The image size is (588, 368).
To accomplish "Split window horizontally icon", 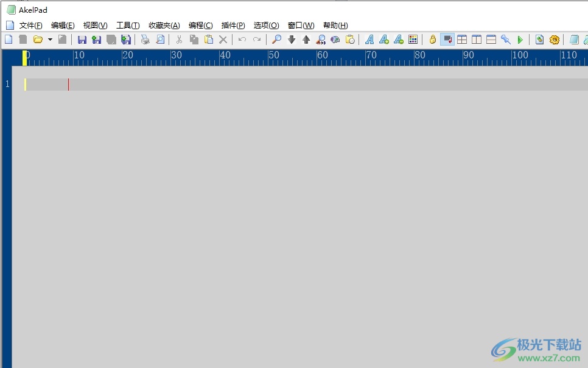I will pyautogui.click(x=491, y=40).
